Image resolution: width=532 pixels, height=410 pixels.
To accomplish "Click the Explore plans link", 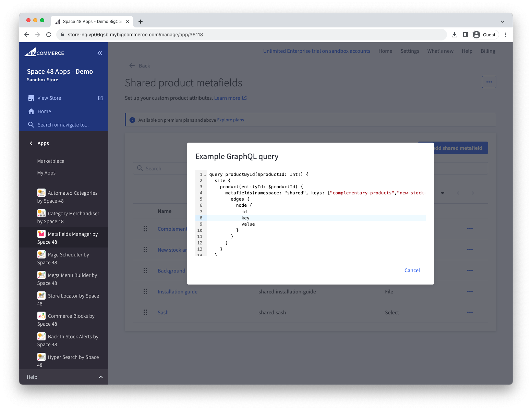I will [x=230, y=120].
